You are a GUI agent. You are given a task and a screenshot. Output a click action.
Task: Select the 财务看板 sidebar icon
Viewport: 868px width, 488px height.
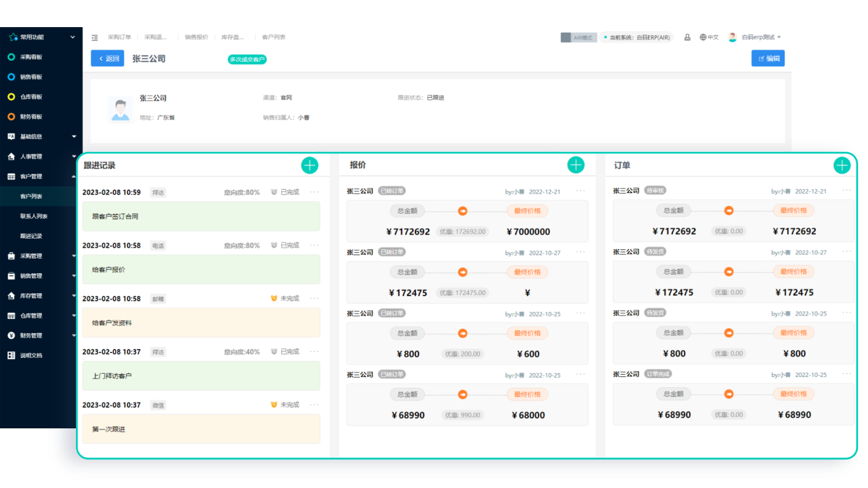point(11,116)
